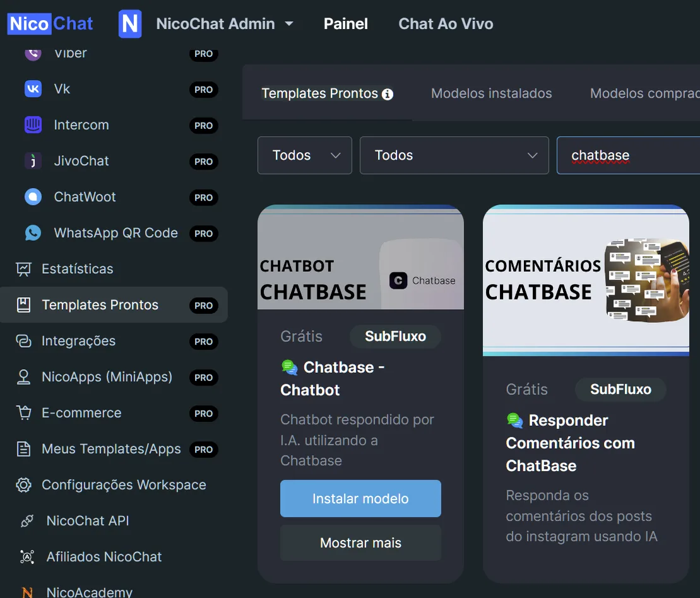Open the first Todos filter dropdown

coord(305,155)
